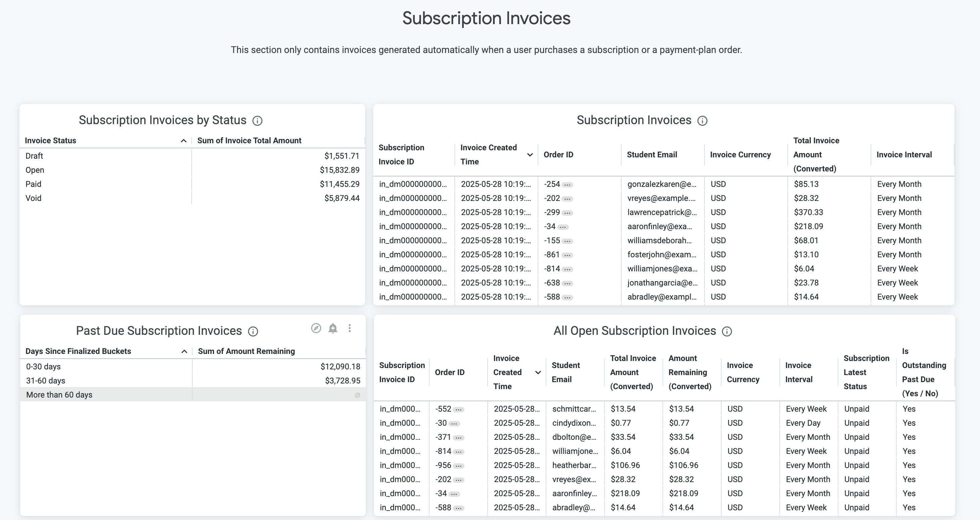Show info icon beside top-right Subscription Invoices tile title
The height and width of the screenshot is (520, 980).
(x=702, y=120)
